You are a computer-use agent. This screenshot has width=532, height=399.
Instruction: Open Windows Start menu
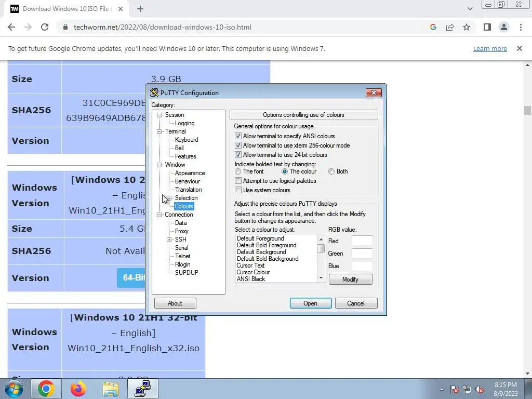coord(14,389)
